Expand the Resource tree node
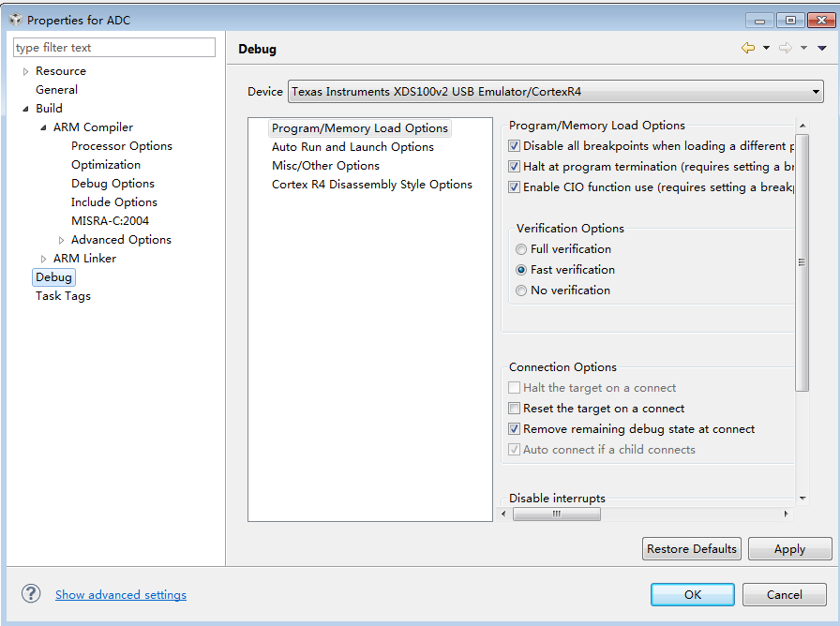Viewport: 840px width, 626px height. [25, 71]
